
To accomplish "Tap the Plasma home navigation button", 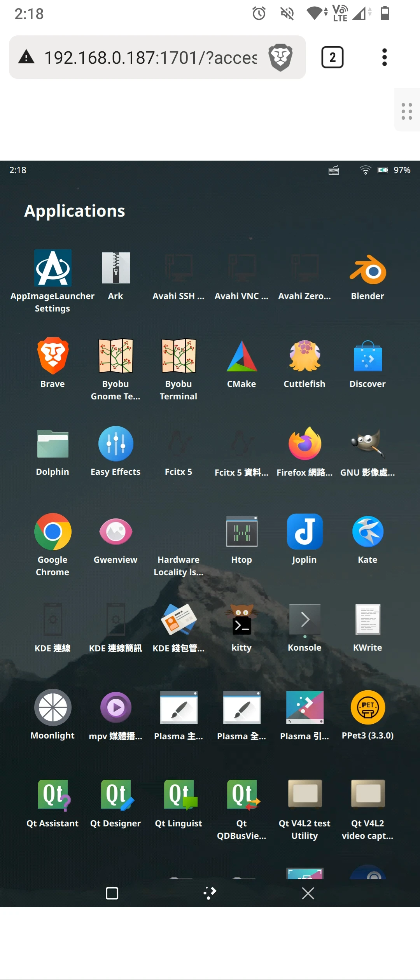I will point(210,893).
